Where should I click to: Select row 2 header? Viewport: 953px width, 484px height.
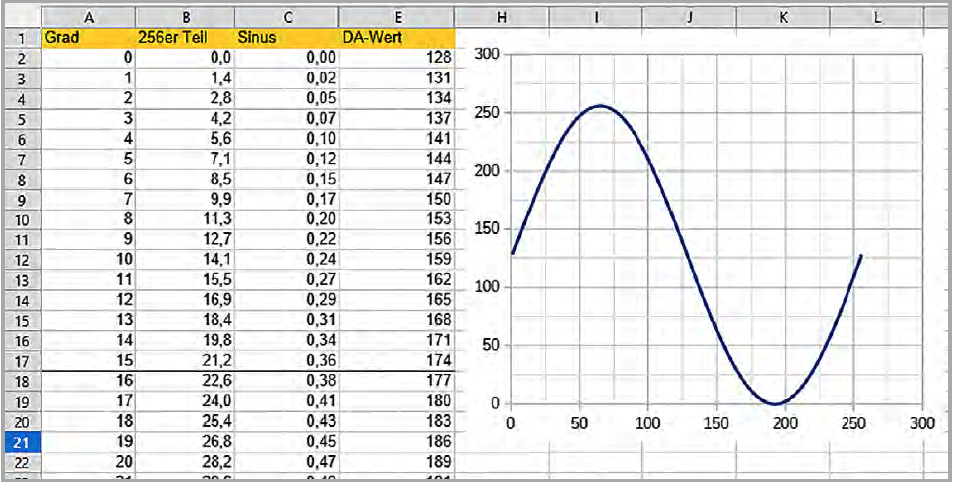[x=23, y=58]
